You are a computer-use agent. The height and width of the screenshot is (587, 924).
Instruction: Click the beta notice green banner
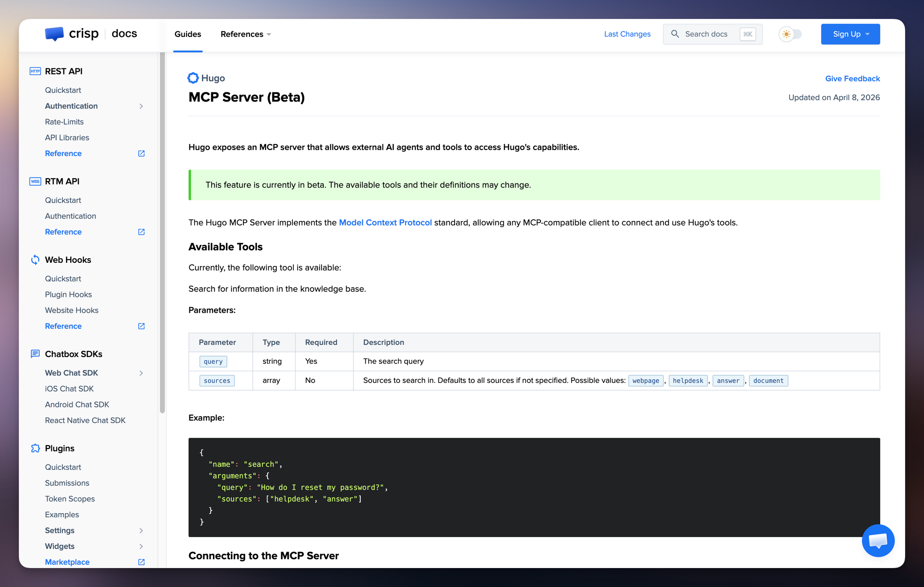click(x=534, y=185)
